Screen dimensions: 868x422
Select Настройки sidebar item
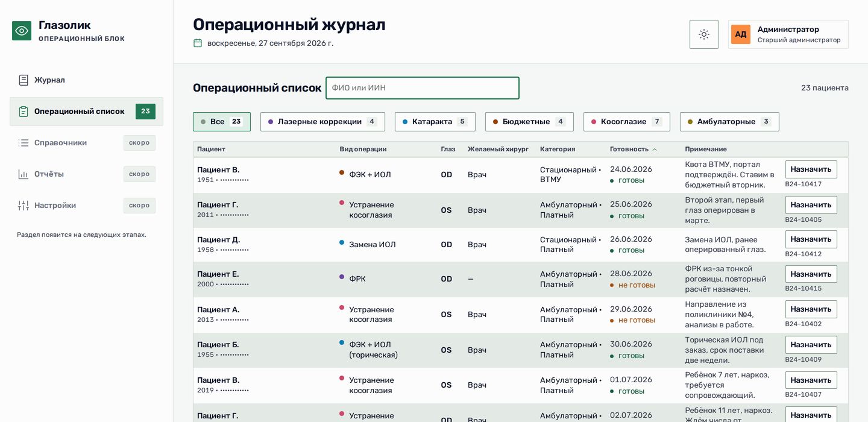tap(86, 206)
